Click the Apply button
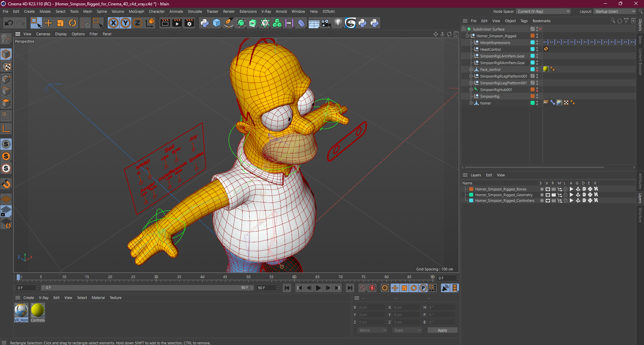 (442, 330)
